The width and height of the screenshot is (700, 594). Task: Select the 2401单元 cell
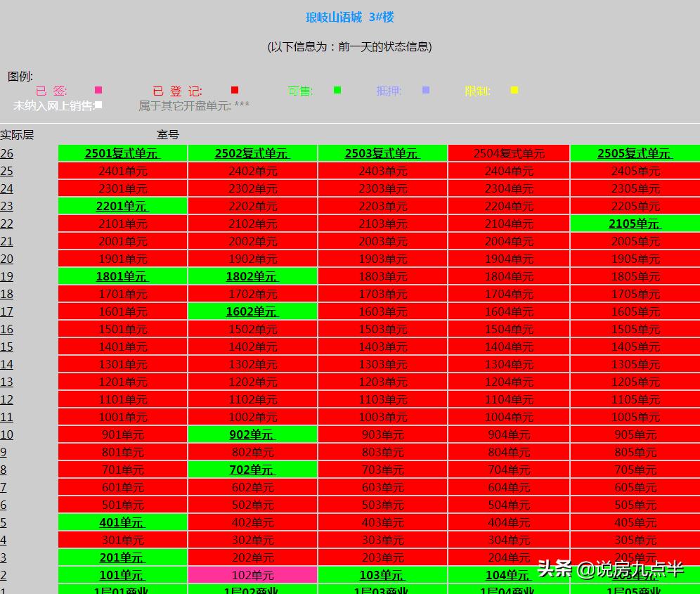point(122,171)
